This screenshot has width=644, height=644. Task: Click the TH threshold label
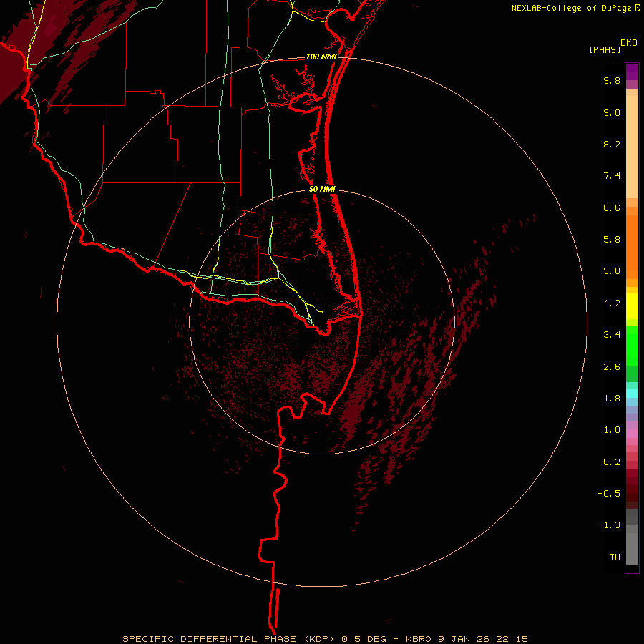615,557
